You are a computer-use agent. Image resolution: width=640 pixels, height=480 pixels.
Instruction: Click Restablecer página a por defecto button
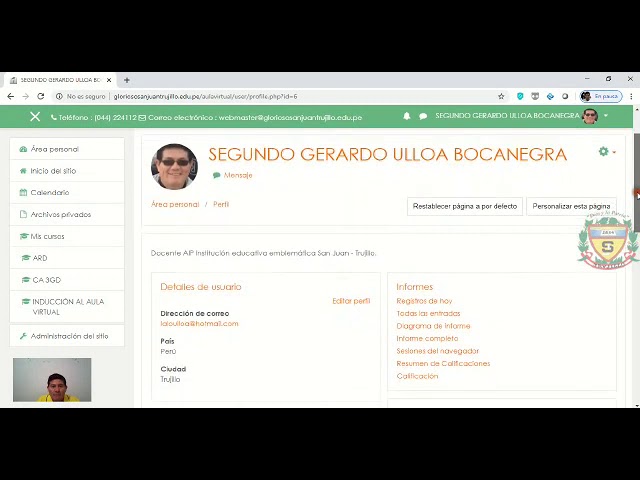[x=465, y=206]
